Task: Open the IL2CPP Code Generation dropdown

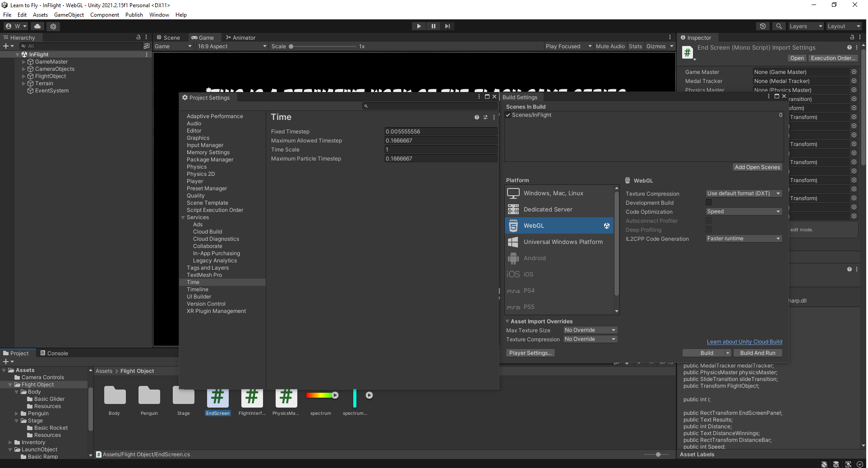Action: [x=743, y=239]
